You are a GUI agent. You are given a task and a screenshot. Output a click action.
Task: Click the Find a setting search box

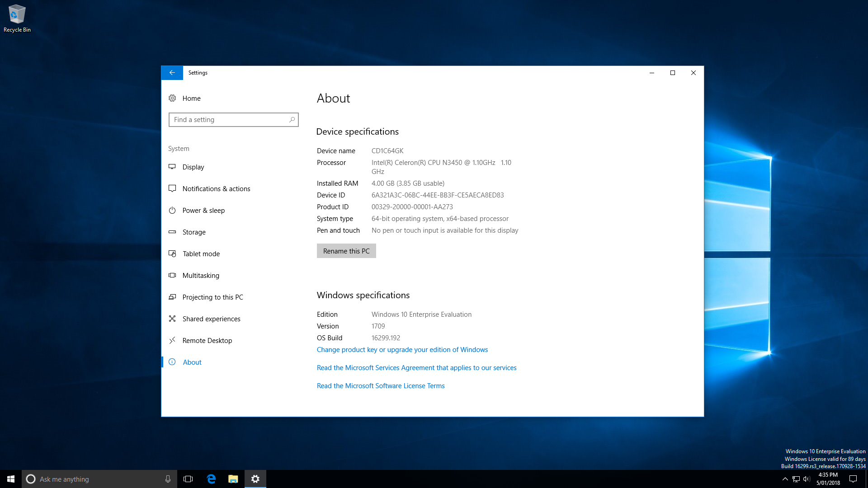234,120
